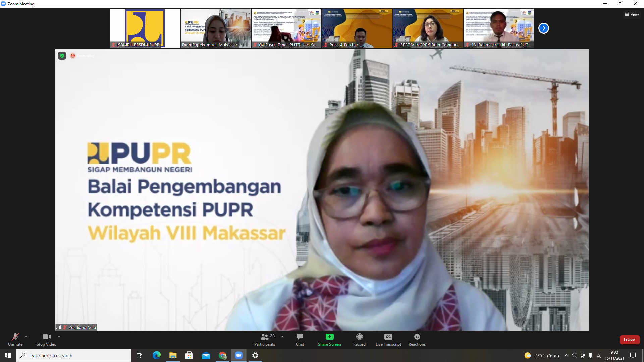The height and width of the screenshot is (362, 644).
Task: Open the Windows Start menu
Action: 8,355
